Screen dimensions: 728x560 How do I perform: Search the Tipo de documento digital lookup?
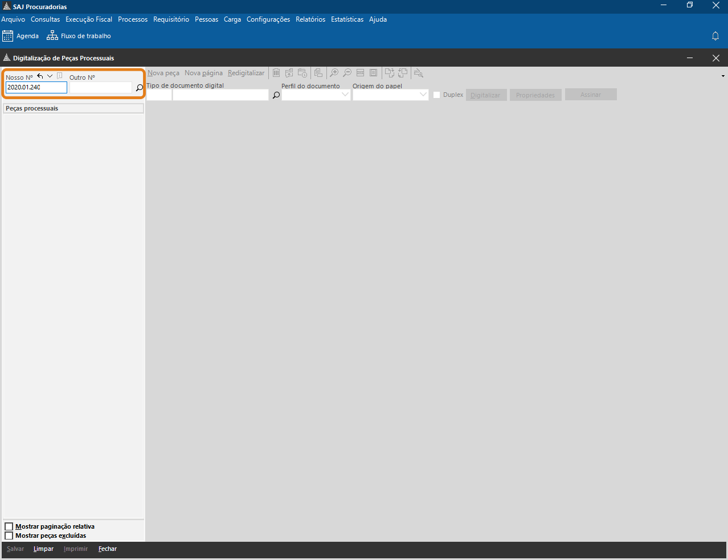pyautogui.click(x=276, y=95)
